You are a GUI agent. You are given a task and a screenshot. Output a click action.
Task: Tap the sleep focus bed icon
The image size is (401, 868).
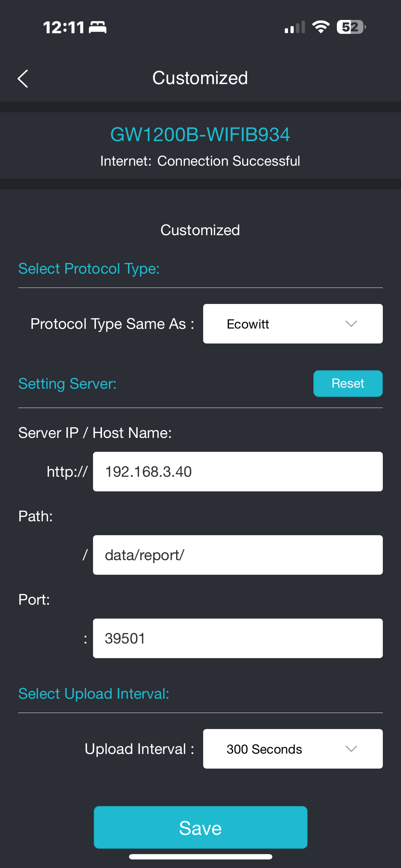click(98, 27)
